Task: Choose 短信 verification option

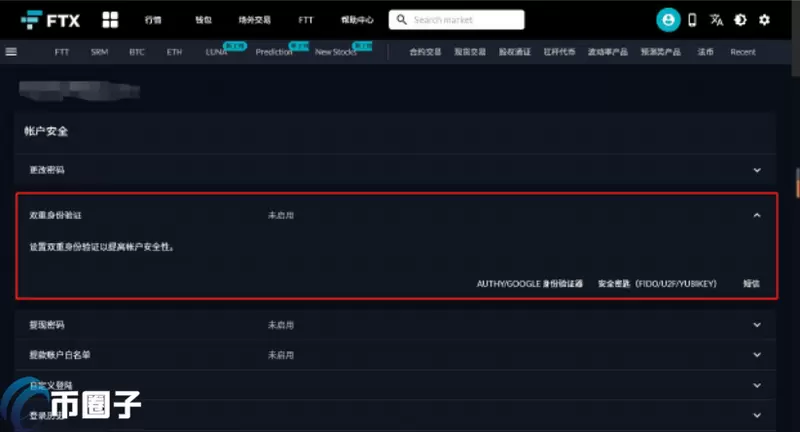Action: click(x=751, y=284)
